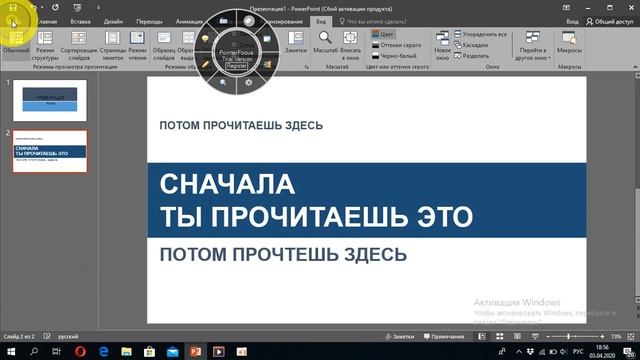Click text 'ПОТОМ ПРОЧИТАЕШЬ ЗДЕСЬ'
Viewport: 640px width, 360px height.
click(241, 125)
